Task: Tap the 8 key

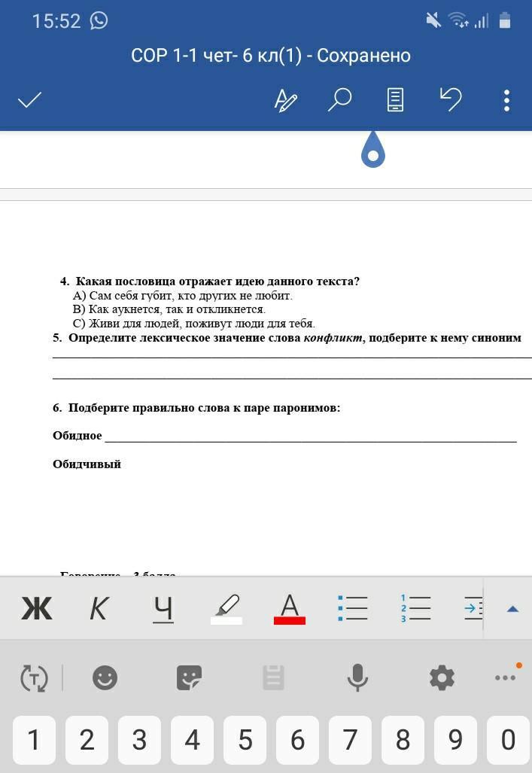Action: pos(403,740)
